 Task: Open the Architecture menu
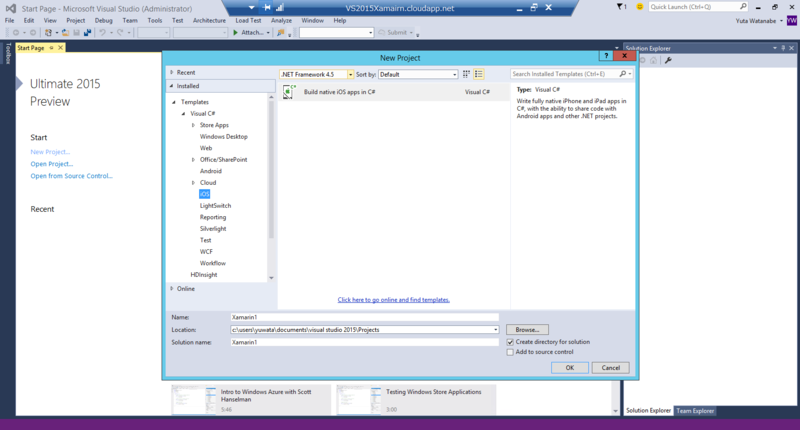[x=209, y=20]
